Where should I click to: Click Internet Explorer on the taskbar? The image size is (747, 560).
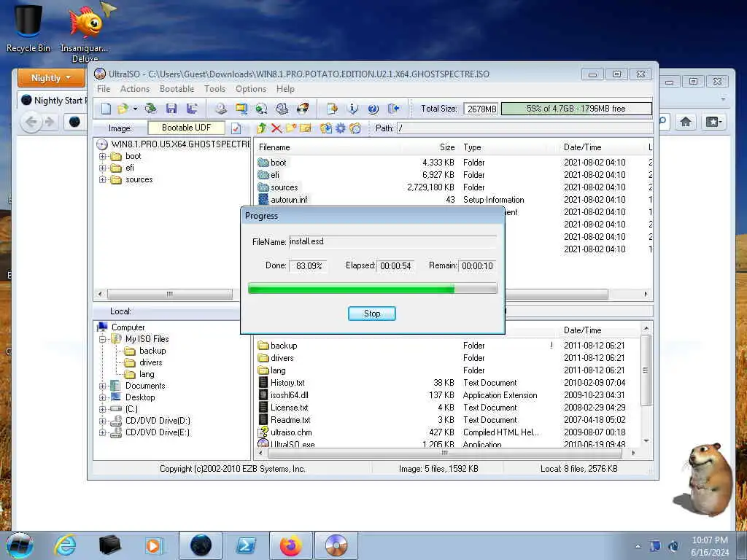(65, 545)
